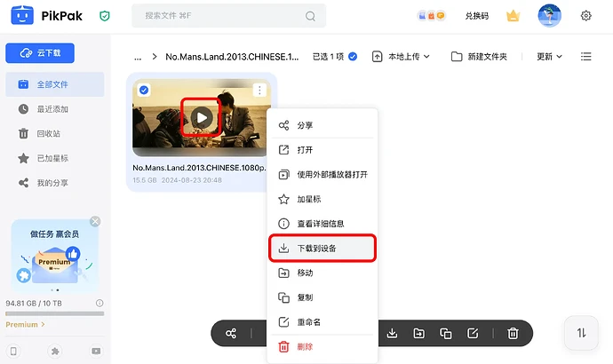
Task: Click the video player icon in sidebar footer
Action: [x=96, y=351]
